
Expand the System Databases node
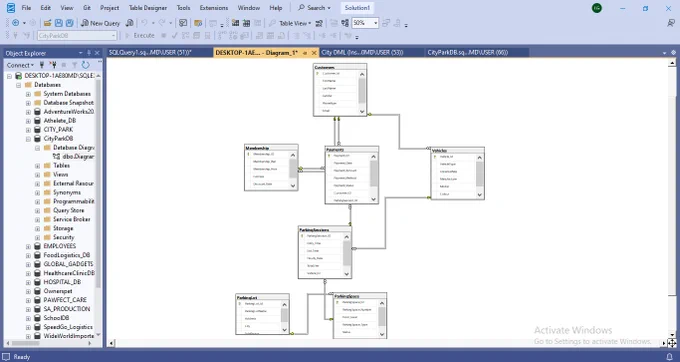pos(28,94)
